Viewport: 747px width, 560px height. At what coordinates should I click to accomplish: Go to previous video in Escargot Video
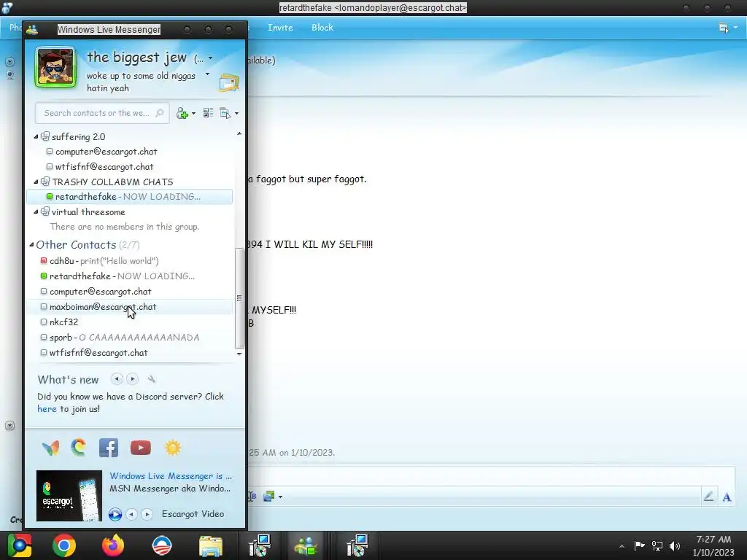click(131, 514)
